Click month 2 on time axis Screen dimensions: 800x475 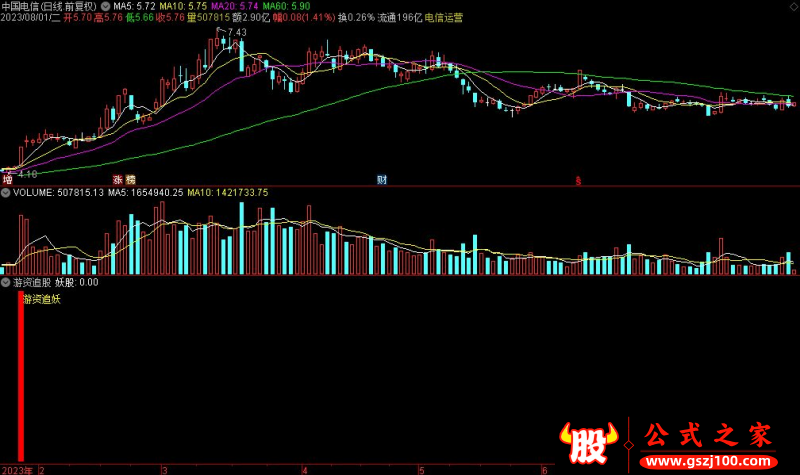point(42,470)
